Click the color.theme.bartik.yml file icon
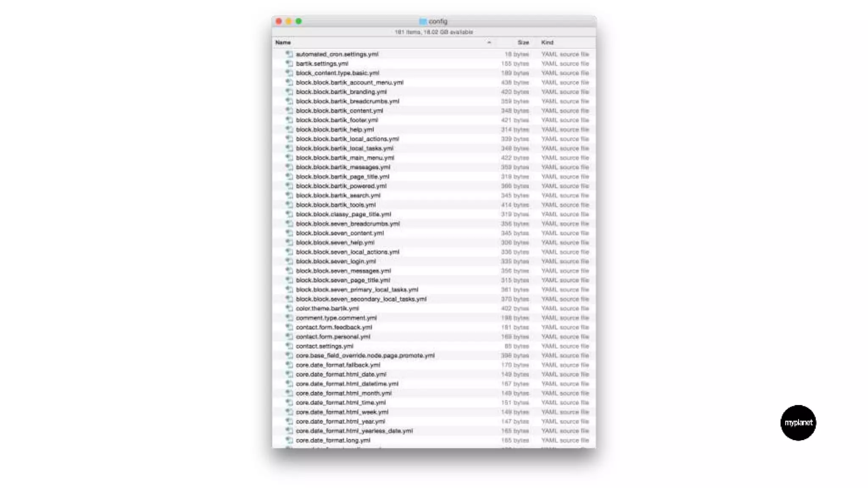Viewport: 868px width, 488px height. (289, 308)
